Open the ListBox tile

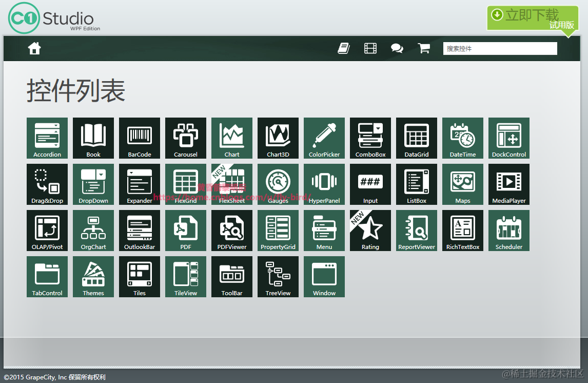coord(417,184)
